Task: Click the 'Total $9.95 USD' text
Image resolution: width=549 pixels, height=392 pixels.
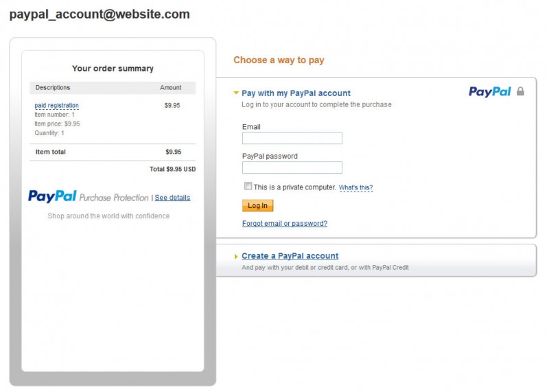Action: (173, 169)
